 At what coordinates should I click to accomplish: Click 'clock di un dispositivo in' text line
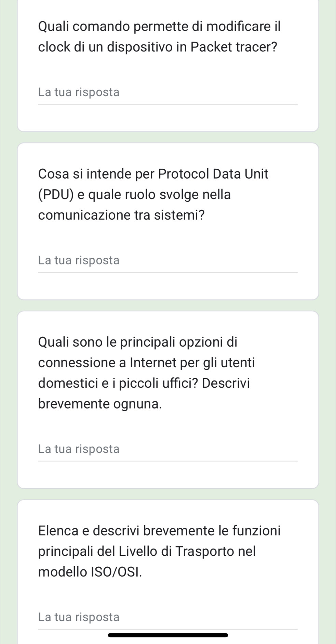pyautogui.click(x=113, y=47)
